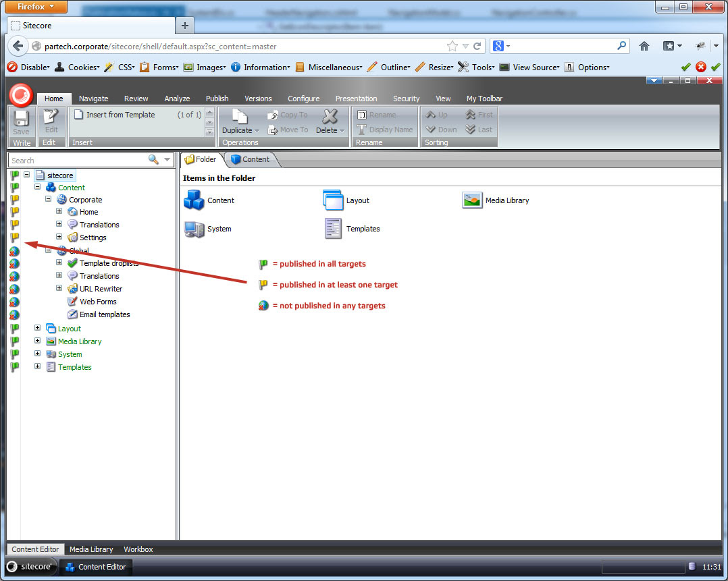Click yellow flag beside Settings node
The height and width of the screenshot is (581, 728).
15,238
